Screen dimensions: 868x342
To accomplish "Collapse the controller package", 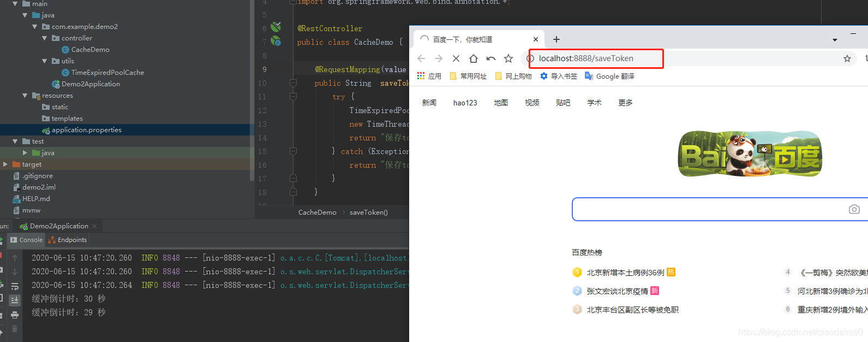I will 45,38.
